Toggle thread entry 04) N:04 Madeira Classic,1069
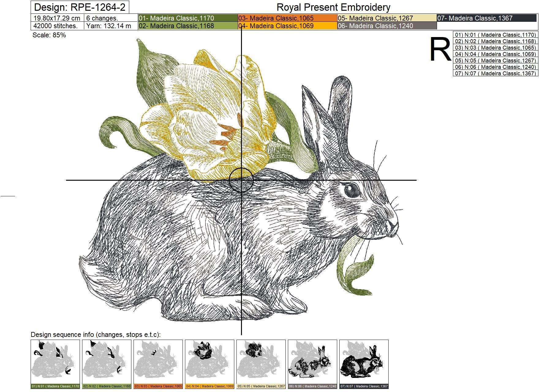539x392 pixels. [495, 54]
